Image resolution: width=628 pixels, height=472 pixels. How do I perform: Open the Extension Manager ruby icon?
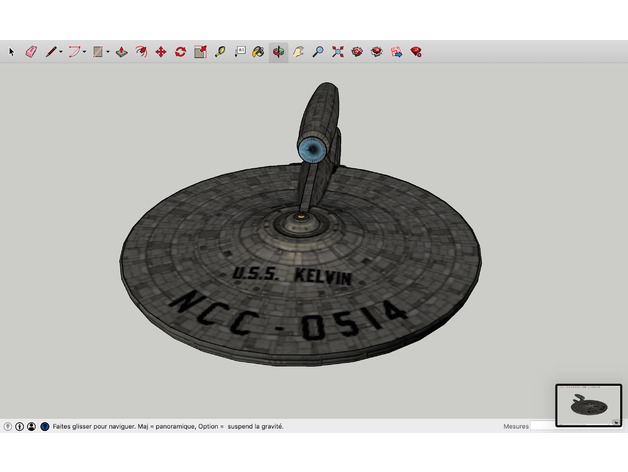coord(416,52)
